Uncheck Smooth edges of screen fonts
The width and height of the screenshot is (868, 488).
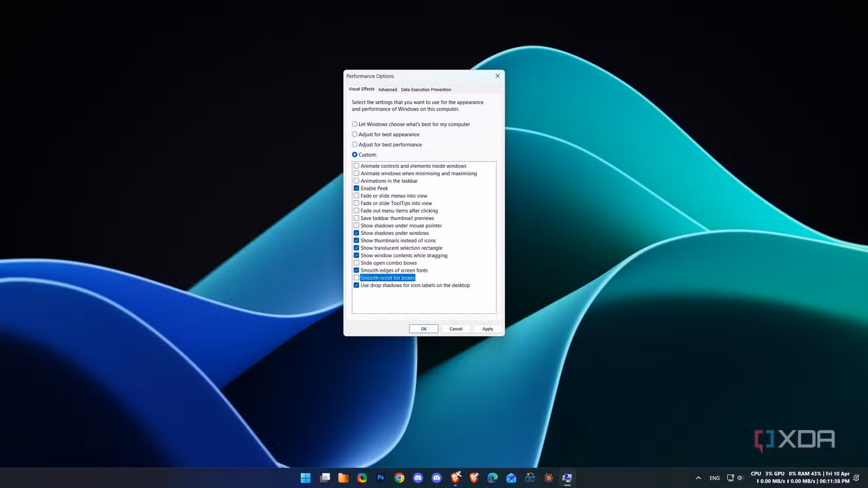(x=356, y=270)
